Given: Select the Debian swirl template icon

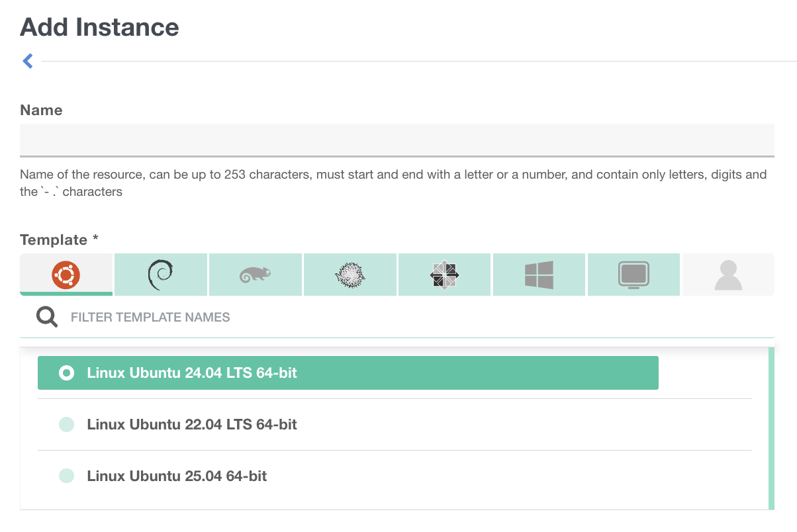Looking at the screenshot, I should pos(161,274).
